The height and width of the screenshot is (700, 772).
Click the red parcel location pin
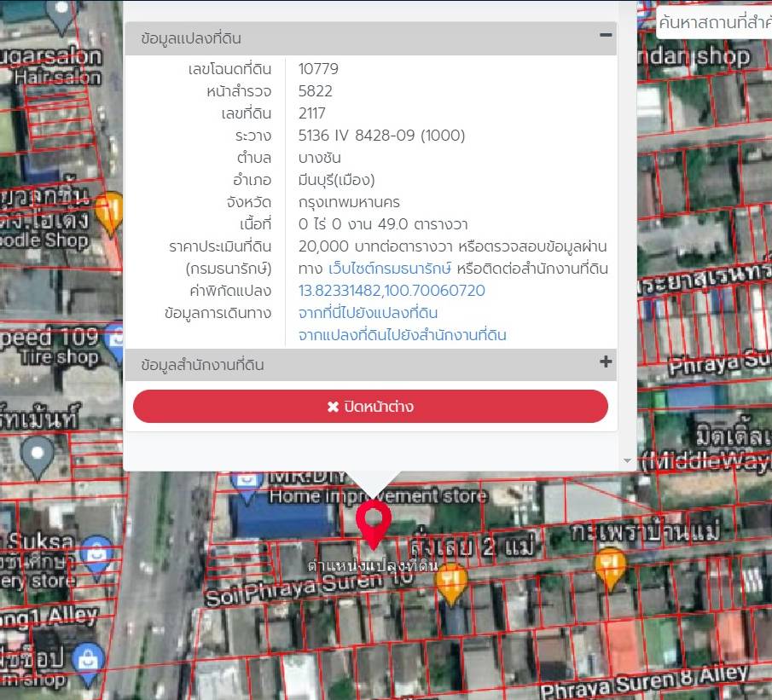pyautogui.click(x=373, y=524)
